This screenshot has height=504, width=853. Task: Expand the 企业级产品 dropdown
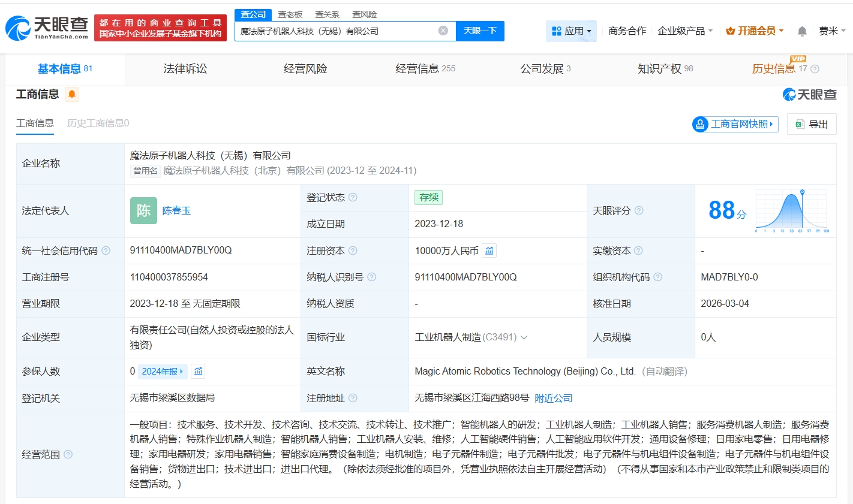coord(685,31)
